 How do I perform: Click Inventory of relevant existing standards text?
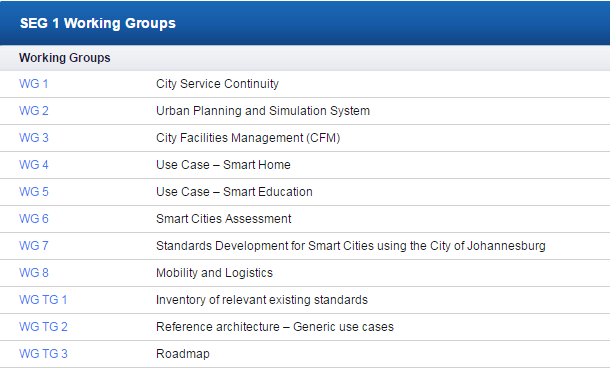[x=262, y=300]
